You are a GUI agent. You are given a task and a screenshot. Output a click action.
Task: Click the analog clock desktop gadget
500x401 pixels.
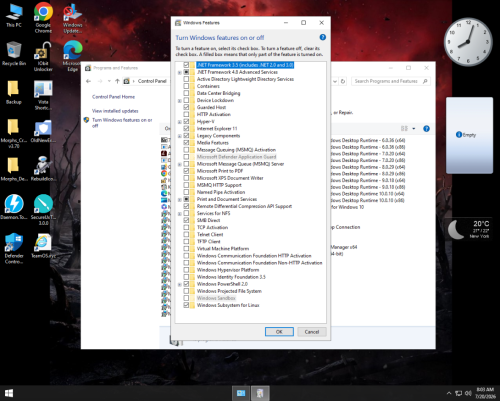click(x=468, y=42)
